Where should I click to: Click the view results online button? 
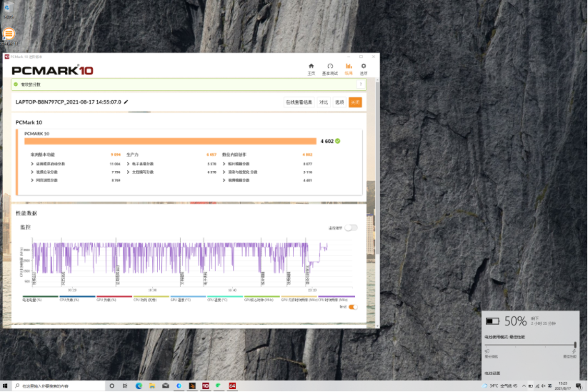[299, 102]
